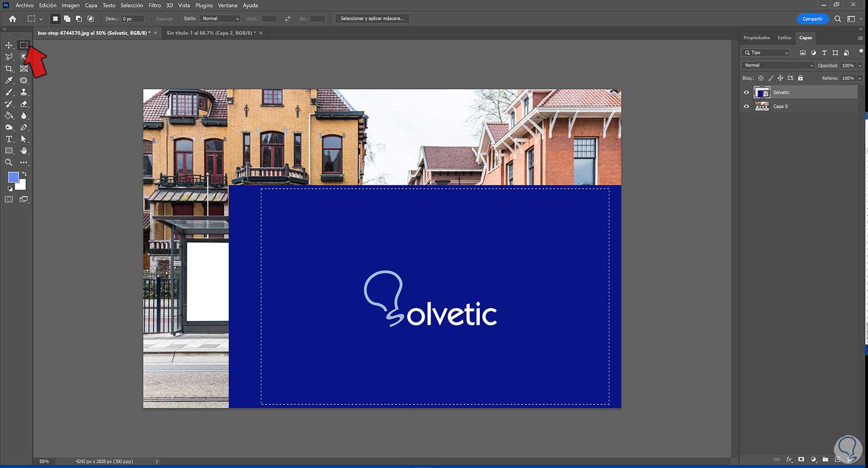
Task: Select the Zoom tool in toolbar
Action: tap(9, 163)
